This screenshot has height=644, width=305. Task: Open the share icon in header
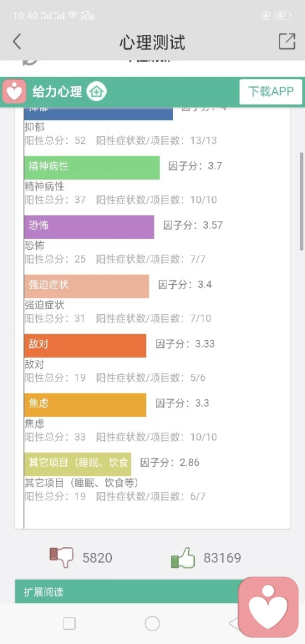tap(287, 41)
